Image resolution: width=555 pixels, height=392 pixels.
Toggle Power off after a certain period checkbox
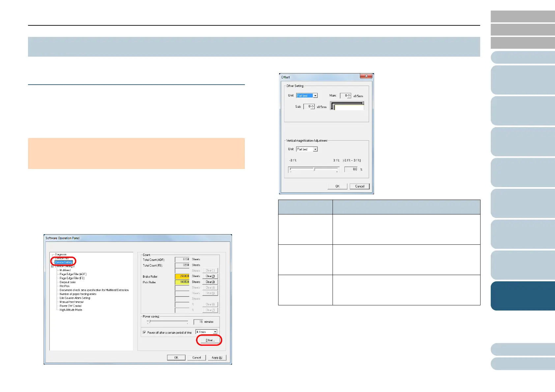[144, 332]
